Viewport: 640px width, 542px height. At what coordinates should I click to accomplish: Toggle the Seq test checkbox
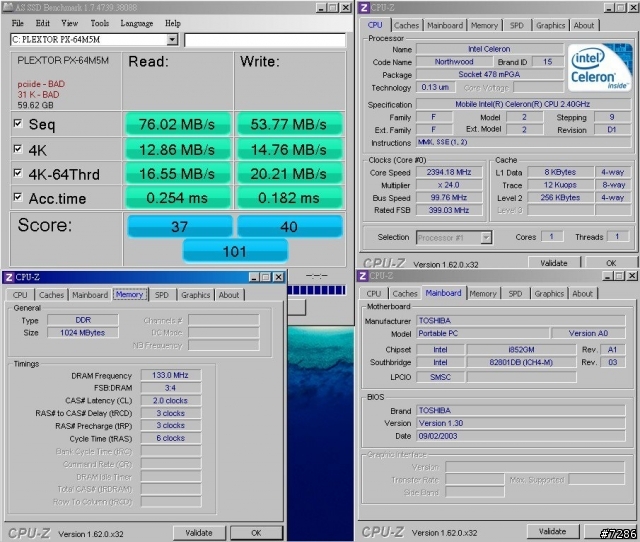(18, 123)
